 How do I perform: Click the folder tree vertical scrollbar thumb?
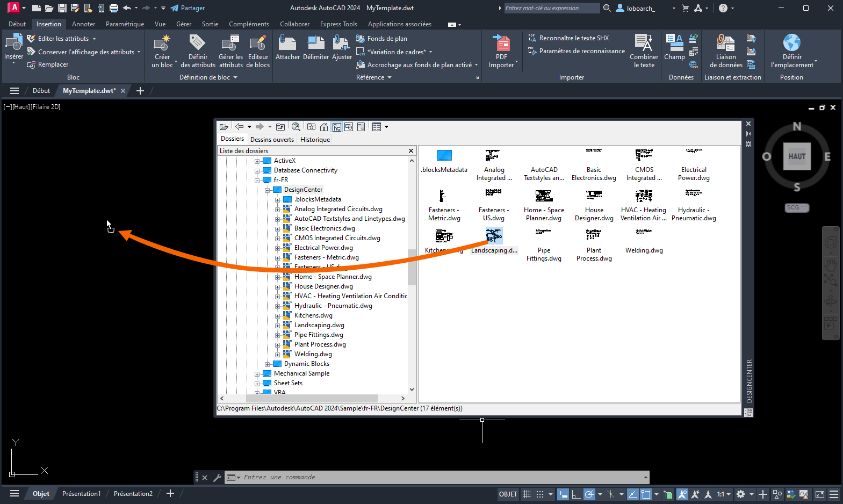412,267
